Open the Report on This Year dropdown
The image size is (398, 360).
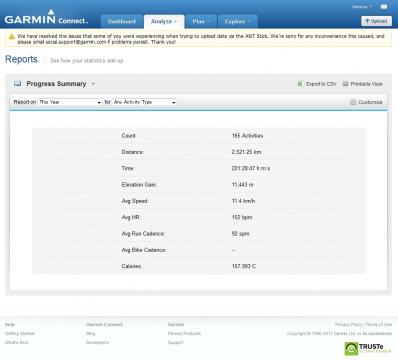point(70,102)
